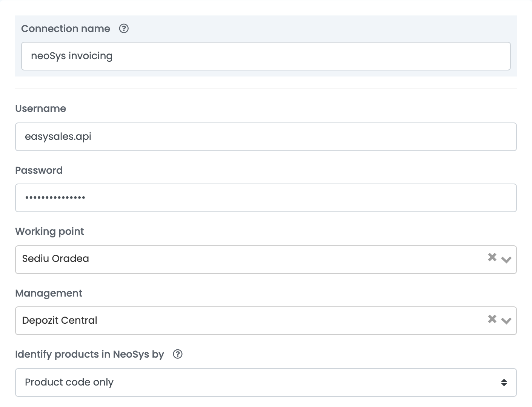This screenshot has width=532, height=407.
Task: Expand the Management dropdown chevron
Action: pyautogui.click(x=506, y=321)
